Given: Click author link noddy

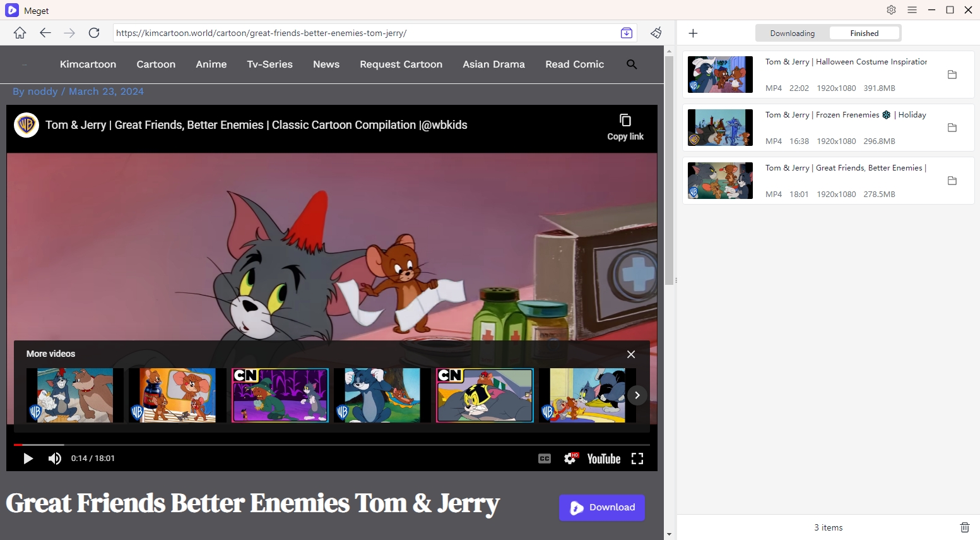Looking at the screenshot, I should coord(42,92).
